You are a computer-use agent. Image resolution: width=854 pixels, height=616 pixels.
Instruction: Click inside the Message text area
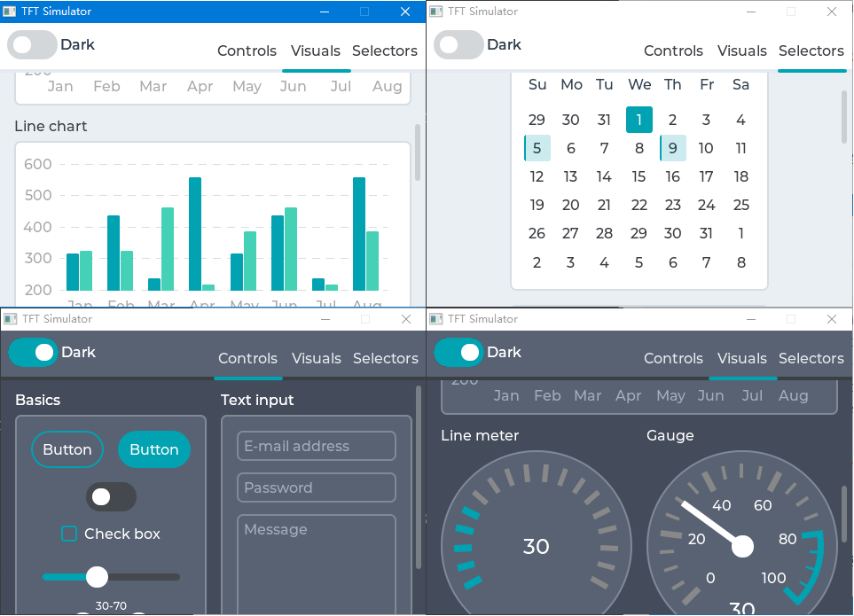tap(316, 563)
